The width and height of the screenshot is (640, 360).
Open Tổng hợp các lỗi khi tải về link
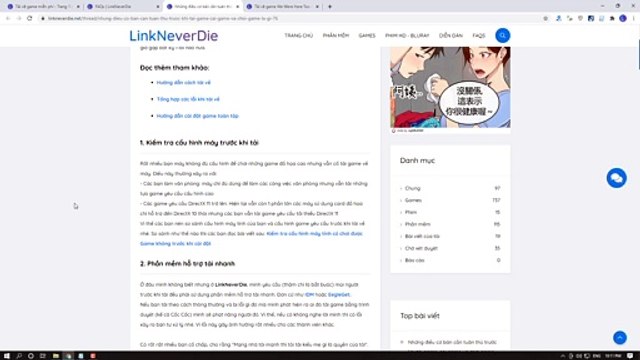coord(188,99)
